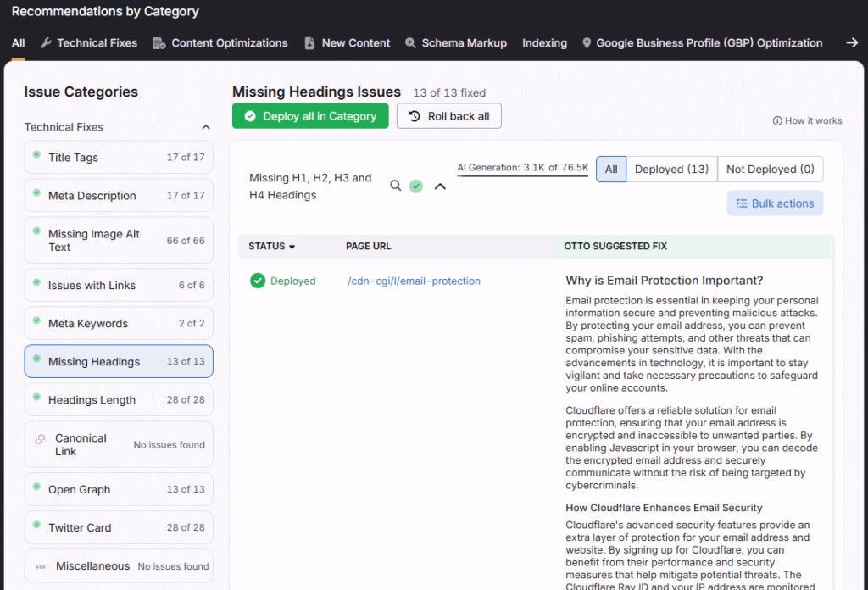Select the All recommendations tab

18,42
